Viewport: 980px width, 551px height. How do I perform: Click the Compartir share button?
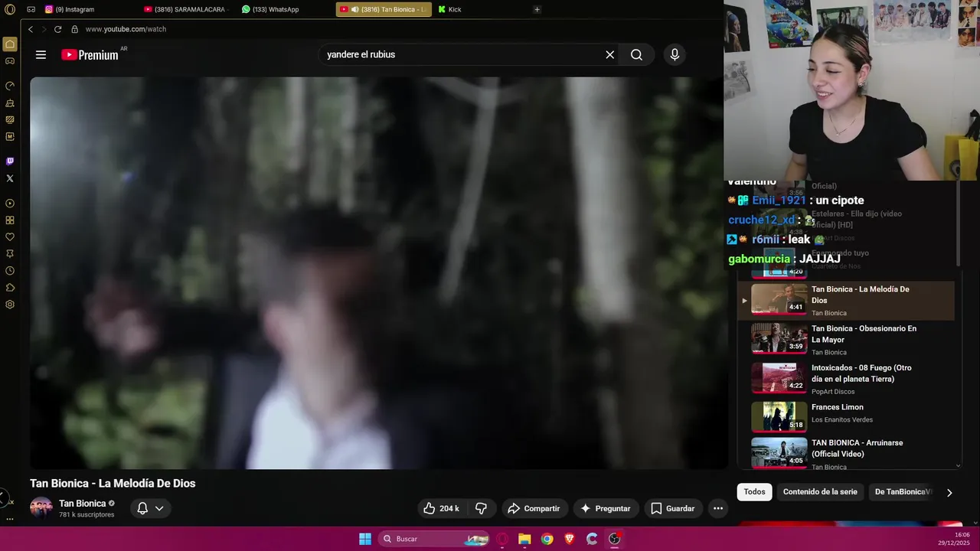click(534, 508)
